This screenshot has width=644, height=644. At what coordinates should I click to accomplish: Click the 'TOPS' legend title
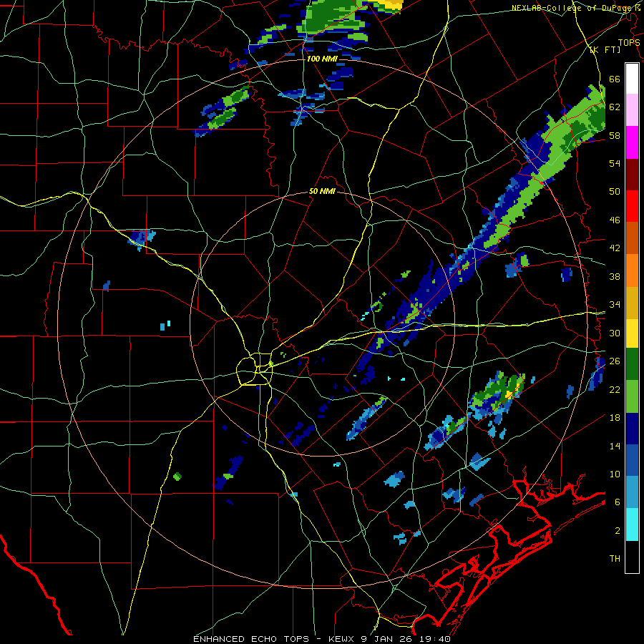[628, 42]
